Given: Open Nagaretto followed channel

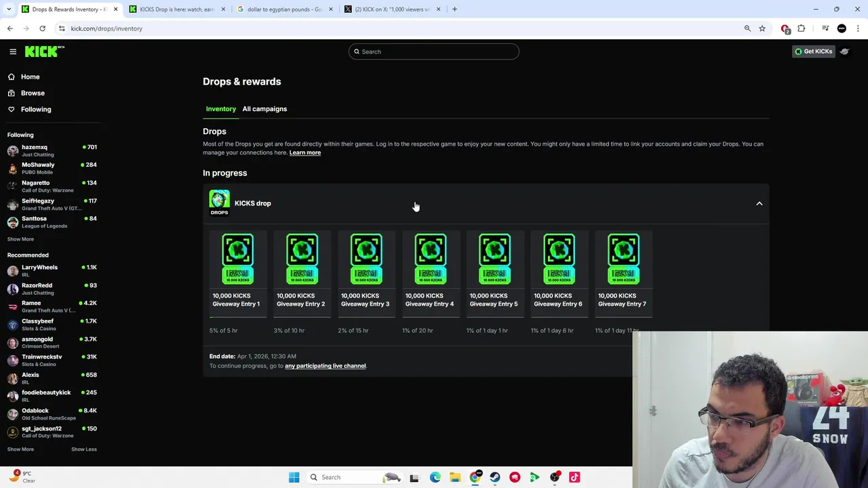Looking at the screenshot, I should pos(52,186).
